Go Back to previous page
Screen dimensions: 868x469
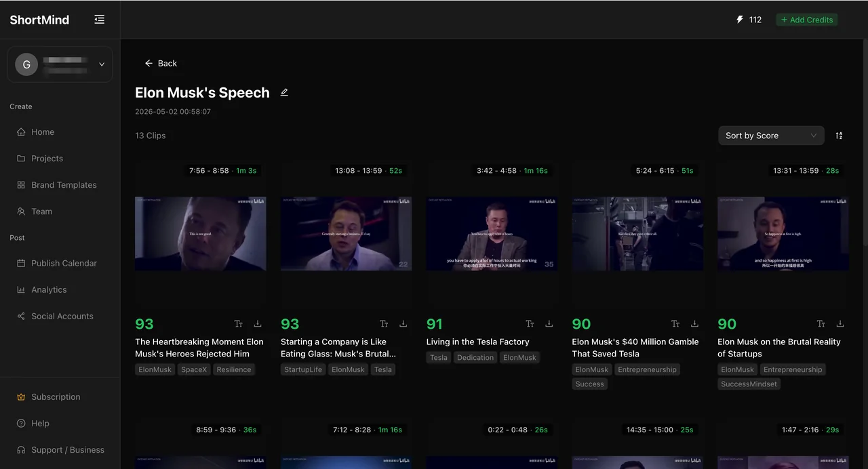click(161, 63)
